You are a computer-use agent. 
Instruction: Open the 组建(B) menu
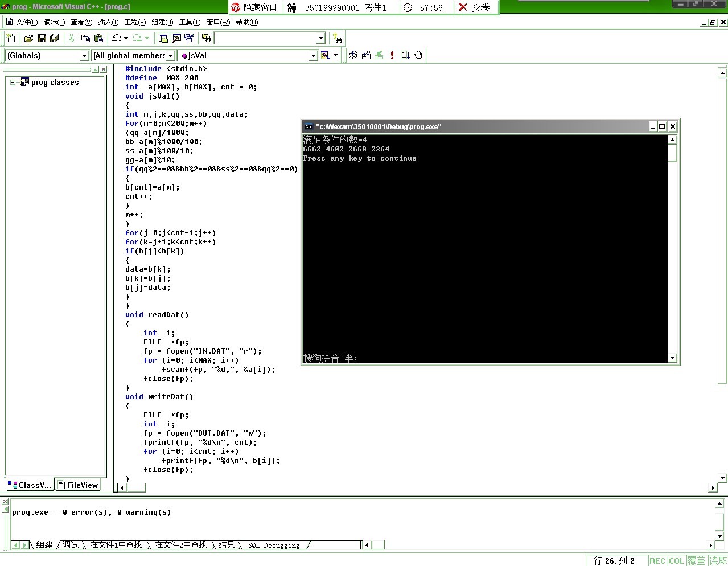(162, 22)
